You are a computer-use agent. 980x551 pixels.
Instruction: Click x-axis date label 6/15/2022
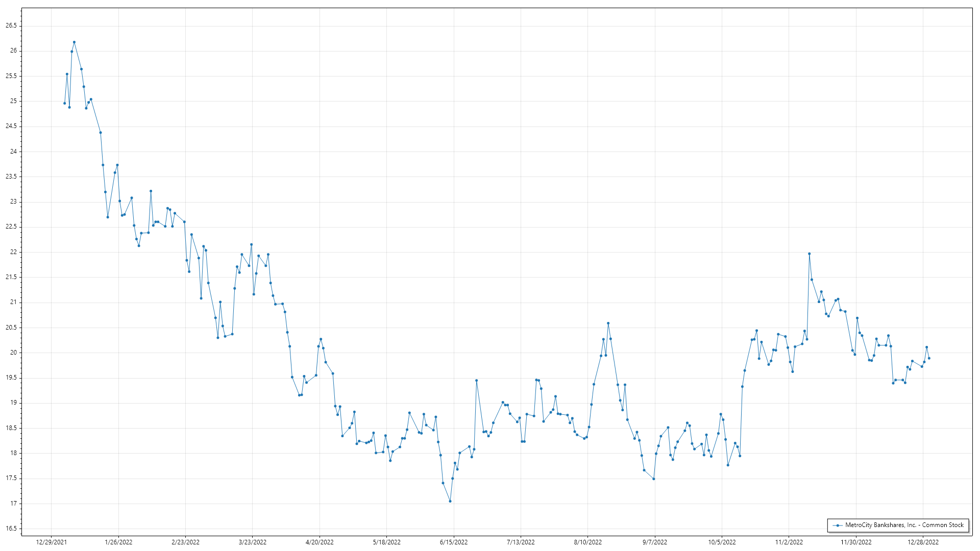pos(454,542)
